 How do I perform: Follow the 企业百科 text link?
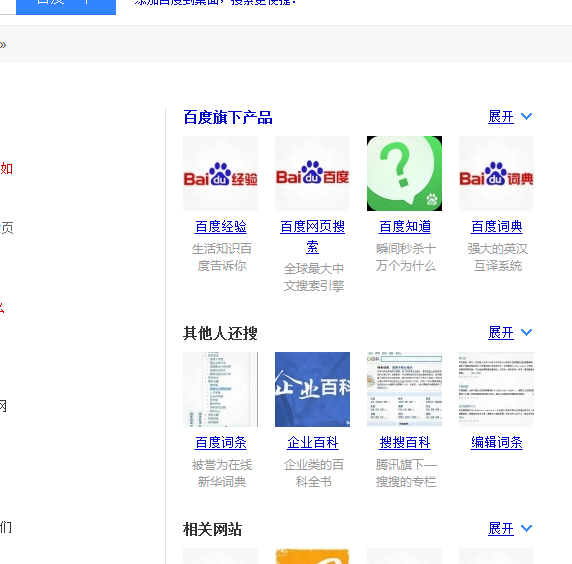[313, 443]
